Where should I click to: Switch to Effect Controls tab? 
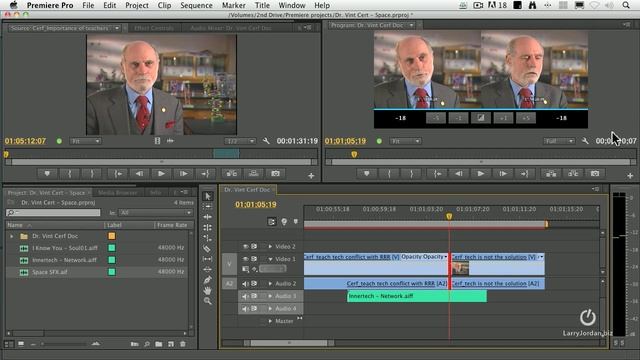pos(154,28)
